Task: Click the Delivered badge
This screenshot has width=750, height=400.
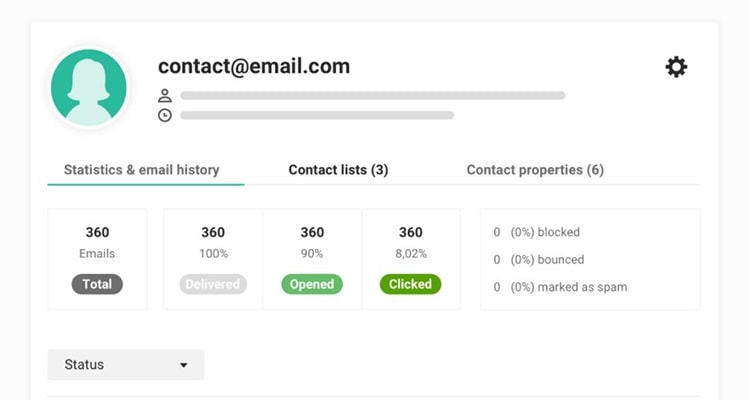Action: point(213,284)
